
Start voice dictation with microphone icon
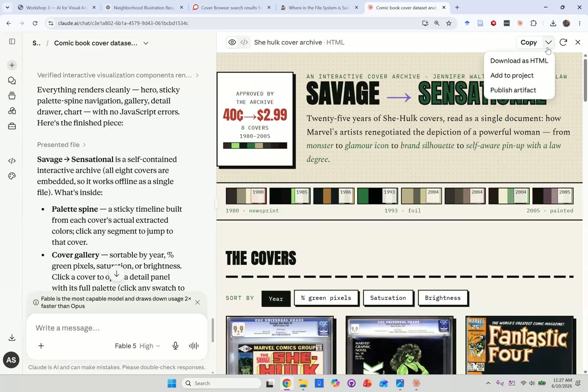pyautogui.click(x=175, y=346)
